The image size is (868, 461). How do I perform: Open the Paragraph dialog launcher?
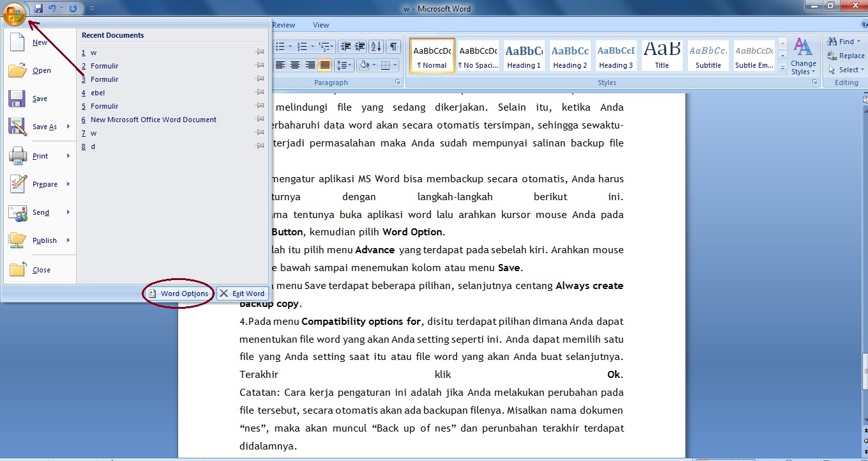[x=398, y=82]
